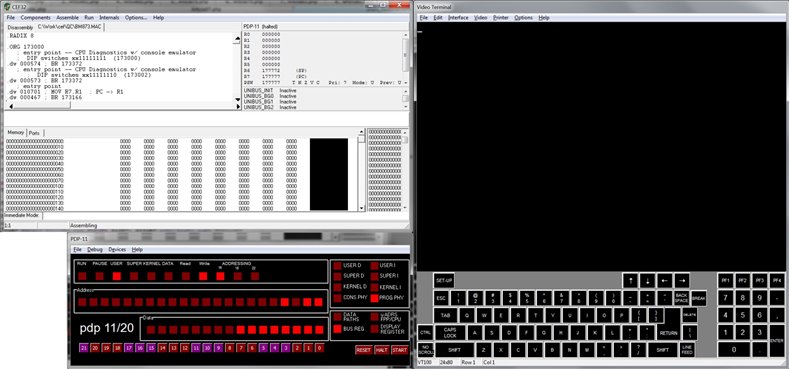Click the PF1 key on the keypad

(726, 280)
